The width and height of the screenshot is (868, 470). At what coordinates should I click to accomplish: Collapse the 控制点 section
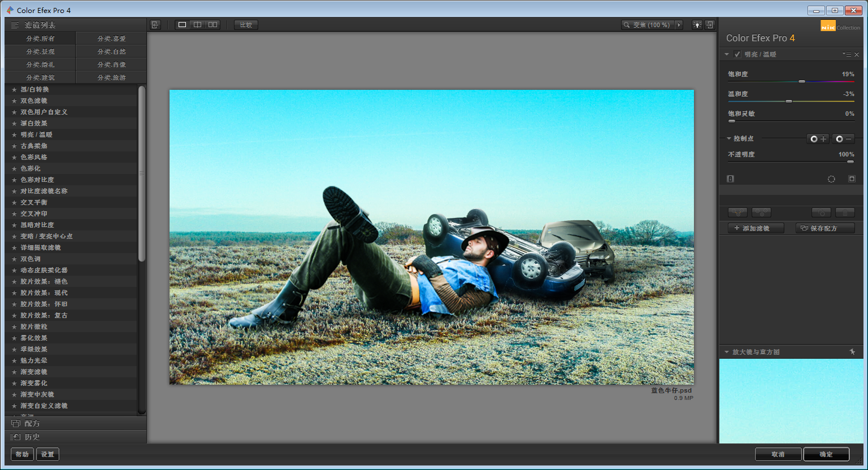(729, 138)
